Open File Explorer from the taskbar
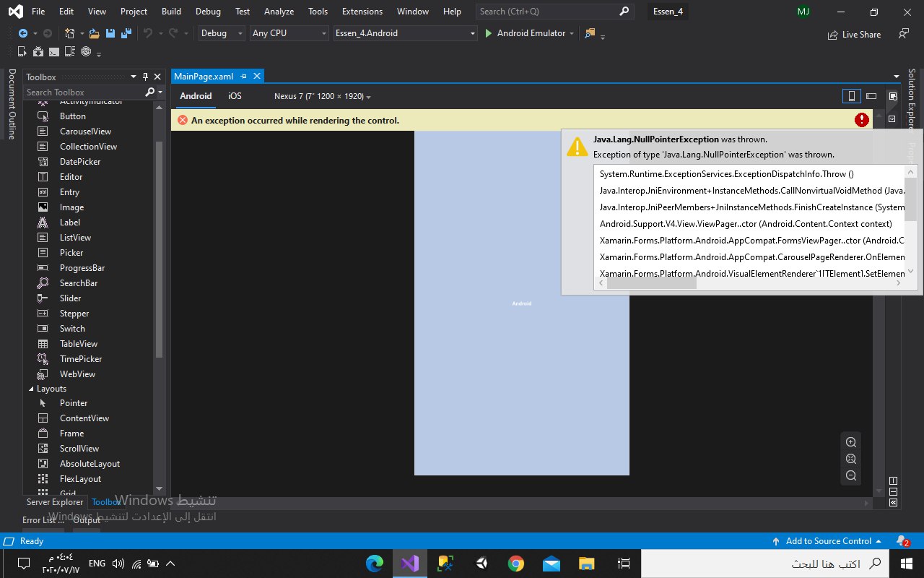 click(x=586, y=563)
